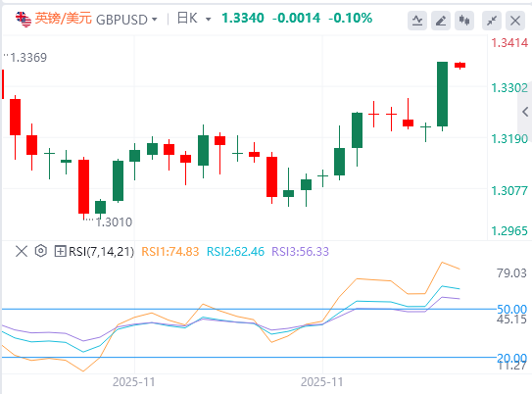This screenshot has width=532, height=394.
Task: Remove the RSI indicator with X
Action: (22, 252)
